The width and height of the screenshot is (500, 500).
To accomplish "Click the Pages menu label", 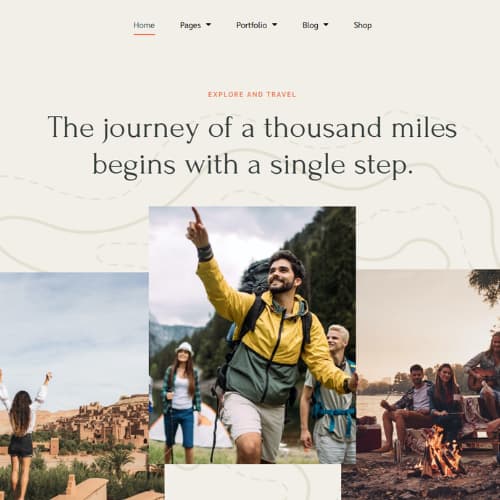I will click(190, 25).
